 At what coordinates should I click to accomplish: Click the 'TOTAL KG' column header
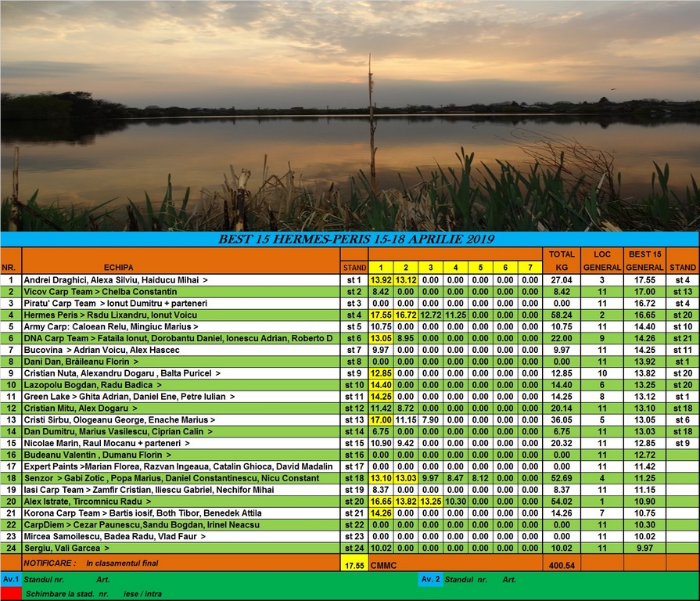[x=562, y=261]
